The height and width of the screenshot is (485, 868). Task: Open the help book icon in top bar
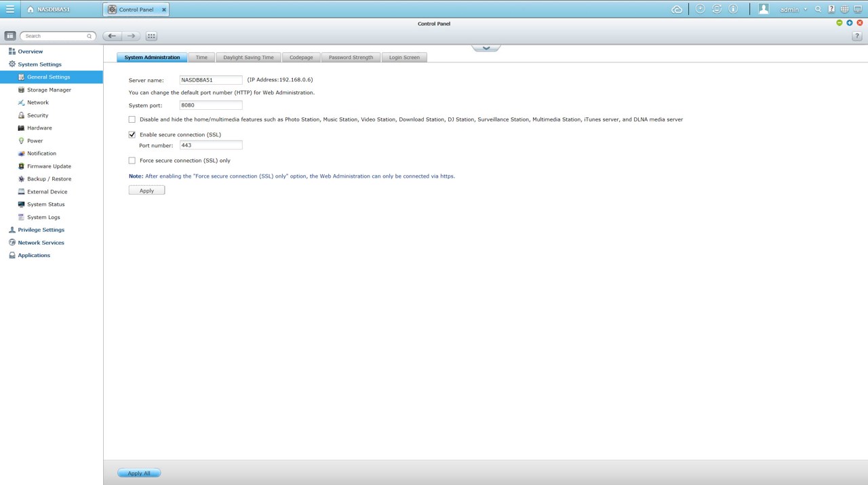[831, 9]
